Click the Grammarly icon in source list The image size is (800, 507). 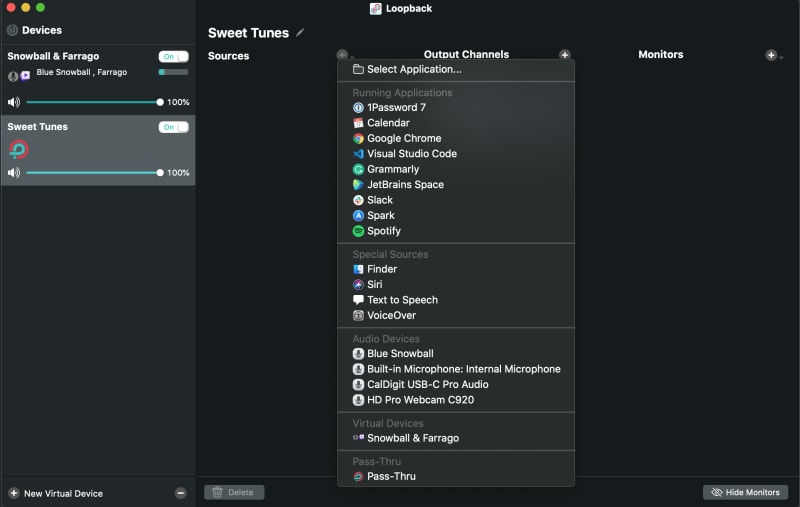[x=358, y=169]
